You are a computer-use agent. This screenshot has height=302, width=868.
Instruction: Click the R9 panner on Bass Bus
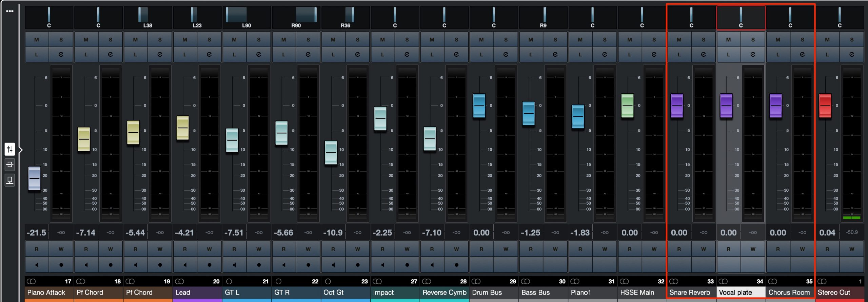point(543,17)
